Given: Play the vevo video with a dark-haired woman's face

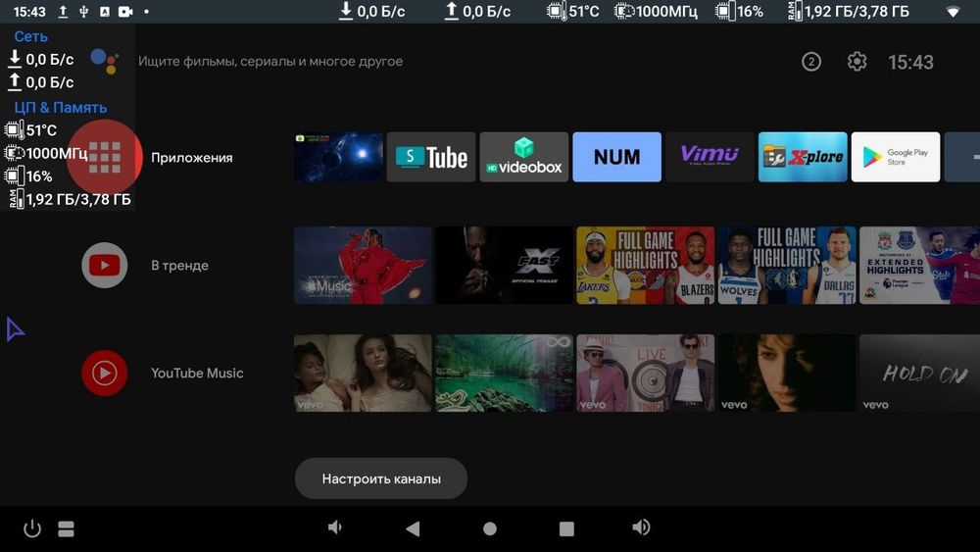Looking at the screenshot, I should [x=787, y=374].
